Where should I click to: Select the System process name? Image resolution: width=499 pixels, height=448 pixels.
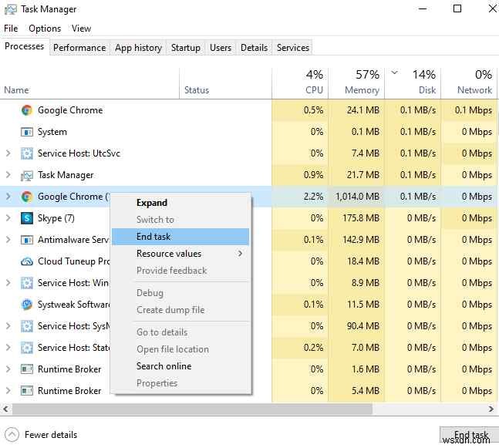click(x=52, y=132)
